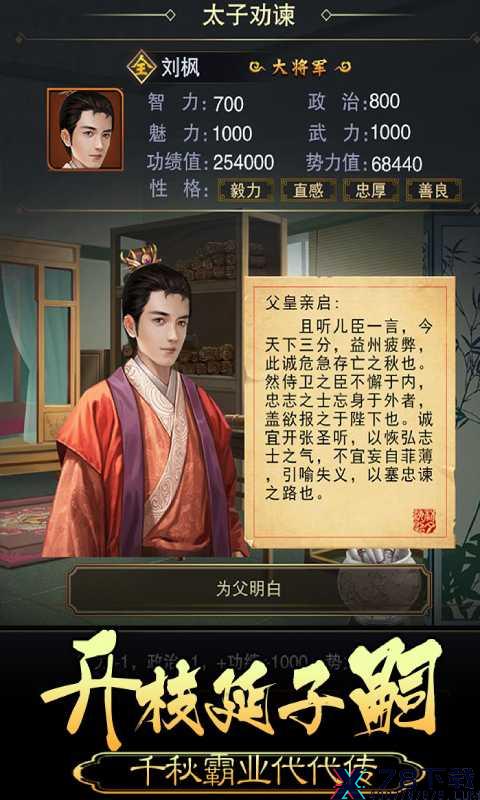Select Liu Feng's small portrait thumbnail
Viewport: 480px width, 800px height.
[x=85, y=129]
